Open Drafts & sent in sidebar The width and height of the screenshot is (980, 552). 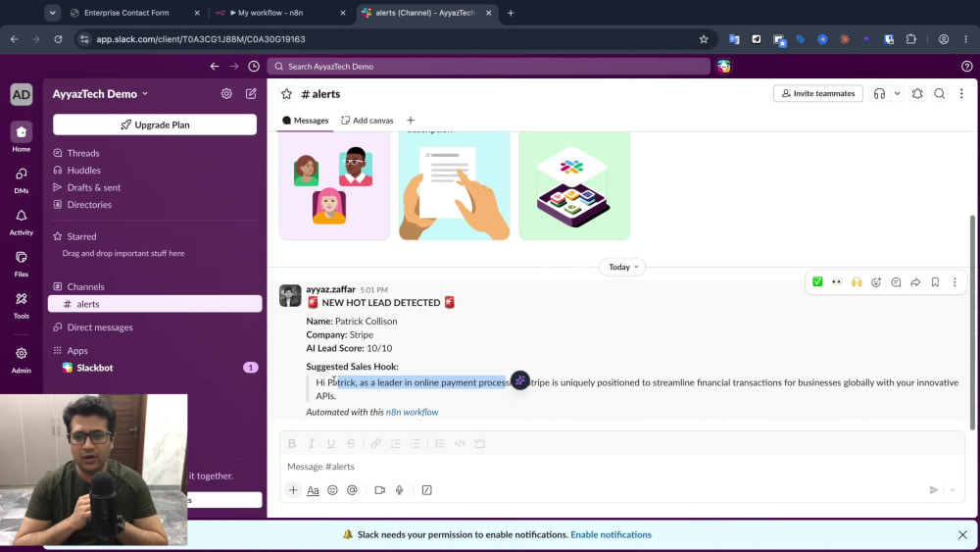pos(94,187)
